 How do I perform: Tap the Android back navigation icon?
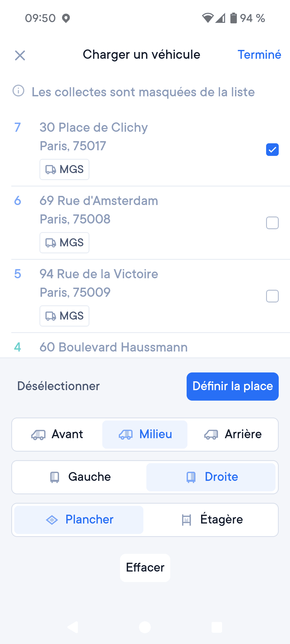(73, 627)
